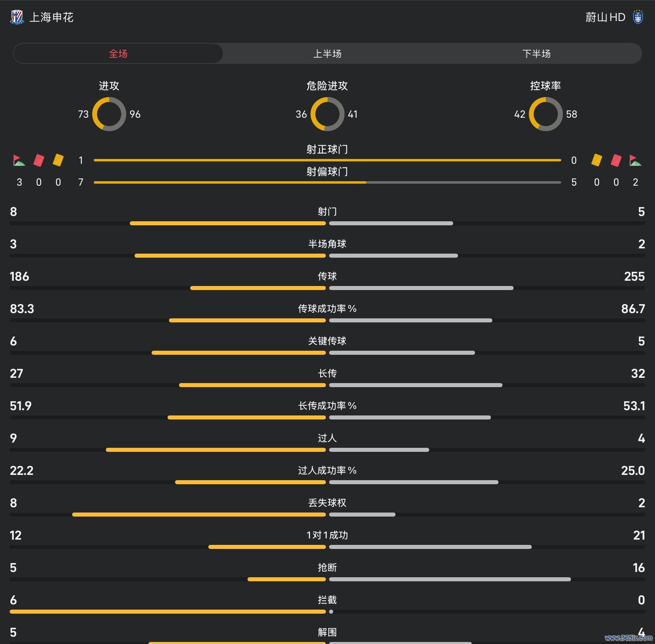Switch to the 上半场 first-half tab
This screenshot has height=644, width=655.
coord(327,53)
